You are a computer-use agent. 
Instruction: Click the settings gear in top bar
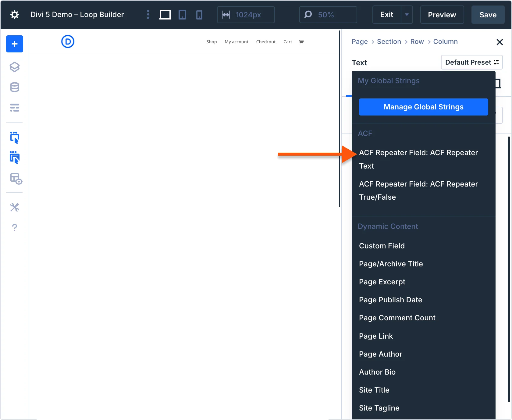coord(14,14)
